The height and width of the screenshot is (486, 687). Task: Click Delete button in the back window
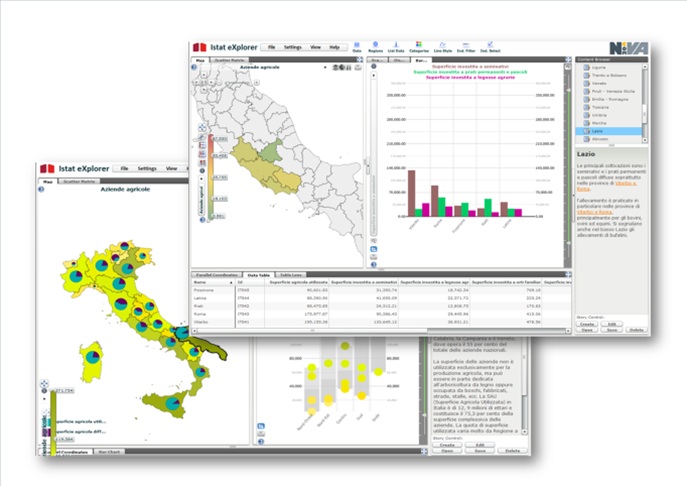tap(512, 451)
